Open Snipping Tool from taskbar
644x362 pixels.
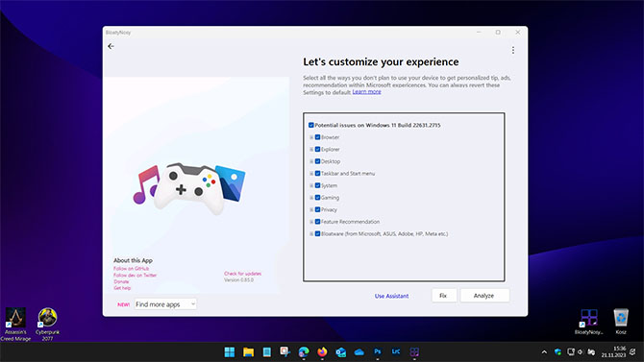tap(285, 351)
